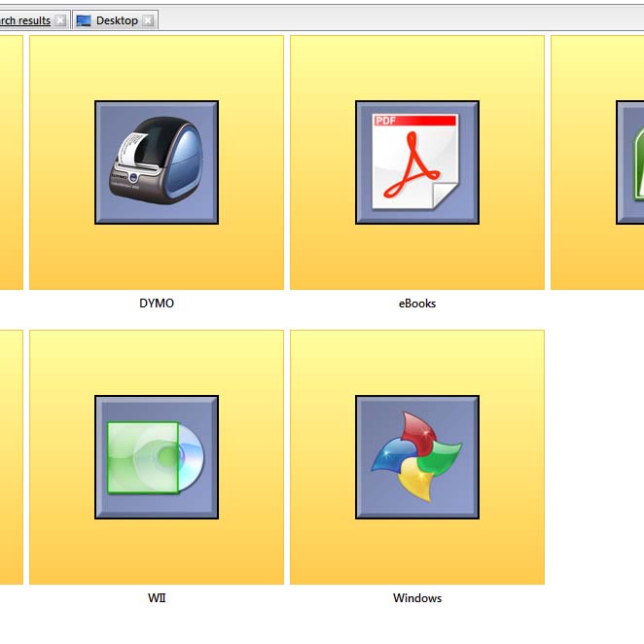The height and width of the screenshot is (644, 644).
Task: Open the WII green disc icon
Action: [157, 457]
